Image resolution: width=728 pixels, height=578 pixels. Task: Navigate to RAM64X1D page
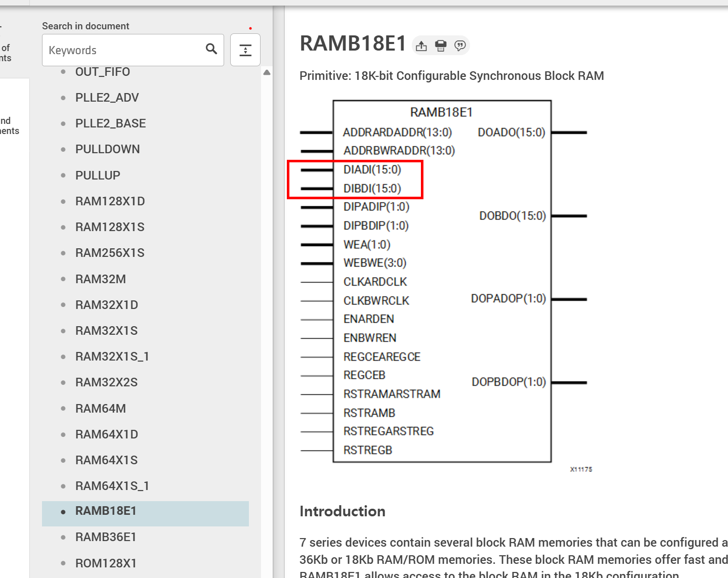tap(107, 434)
